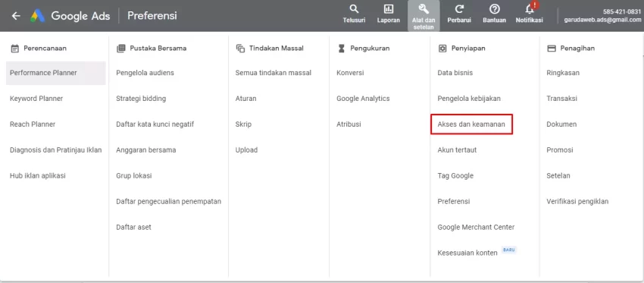The width and height of the screenshot is (644, 283).
Task: Select Pengelola audiens
Action: 145,73
